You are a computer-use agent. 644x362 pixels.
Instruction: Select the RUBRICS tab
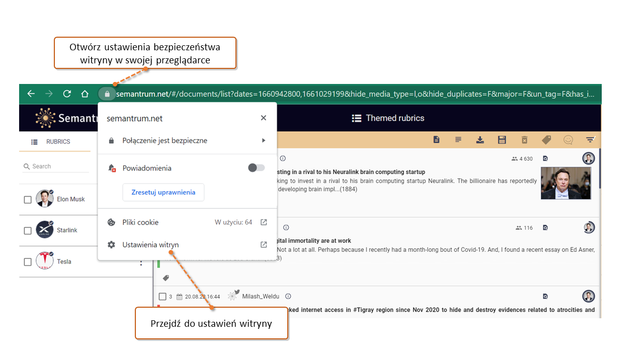click(54, 142)
